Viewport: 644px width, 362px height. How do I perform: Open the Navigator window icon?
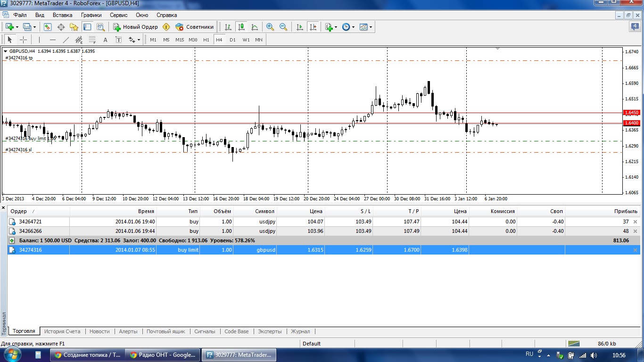[x=74, y=27]
